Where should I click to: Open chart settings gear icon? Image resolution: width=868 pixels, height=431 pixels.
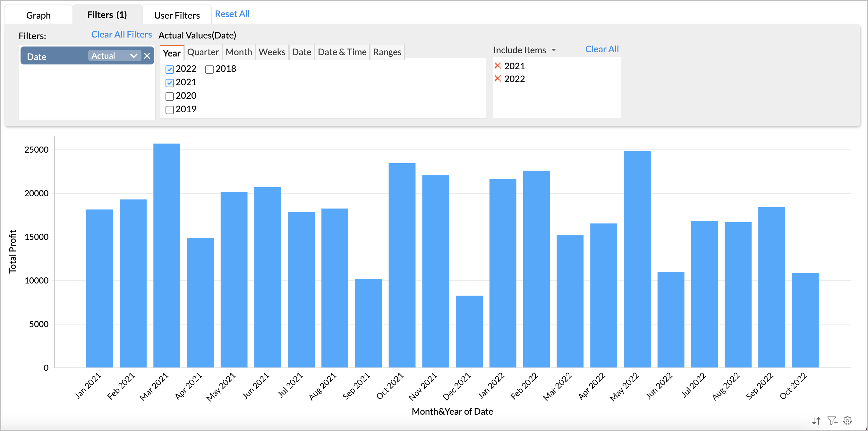(x=847, y=420)
